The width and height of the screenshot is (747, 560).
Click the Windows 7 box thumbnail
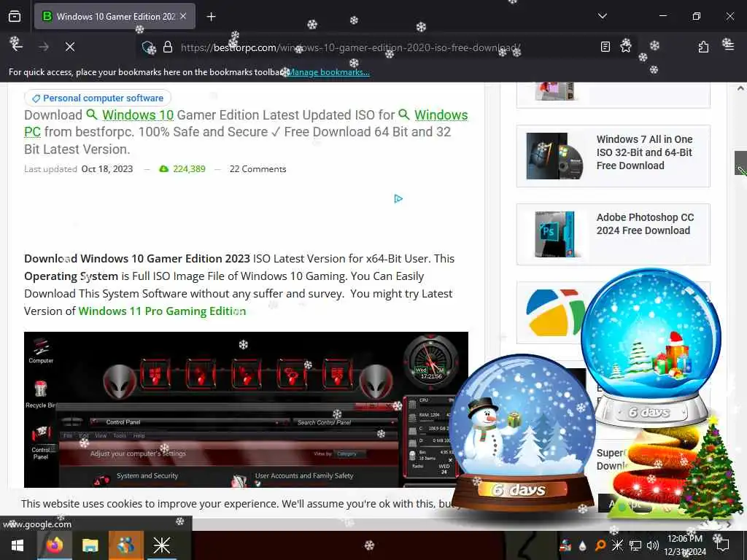(x=554, y=156)
